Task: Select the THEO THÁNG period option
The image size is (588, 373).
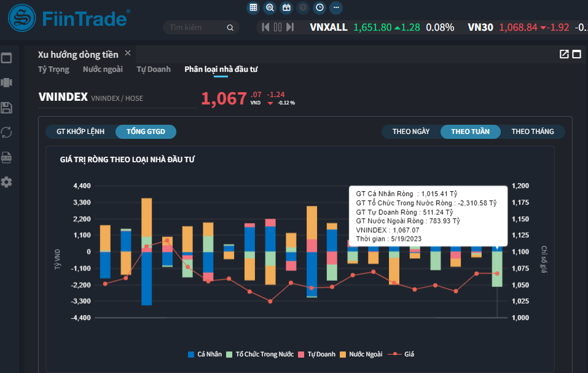Action: pyautogui.click(x=532, y=132)
